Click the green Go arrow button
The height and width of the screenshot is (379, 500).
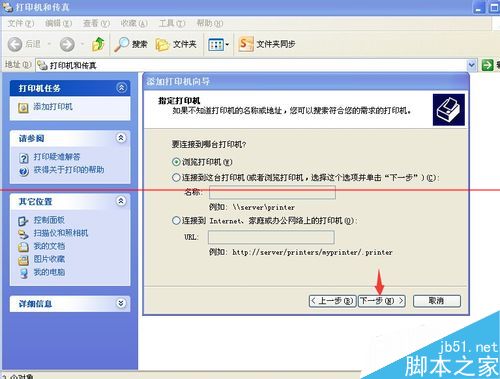pyautogui.click(x=487, y=65)
